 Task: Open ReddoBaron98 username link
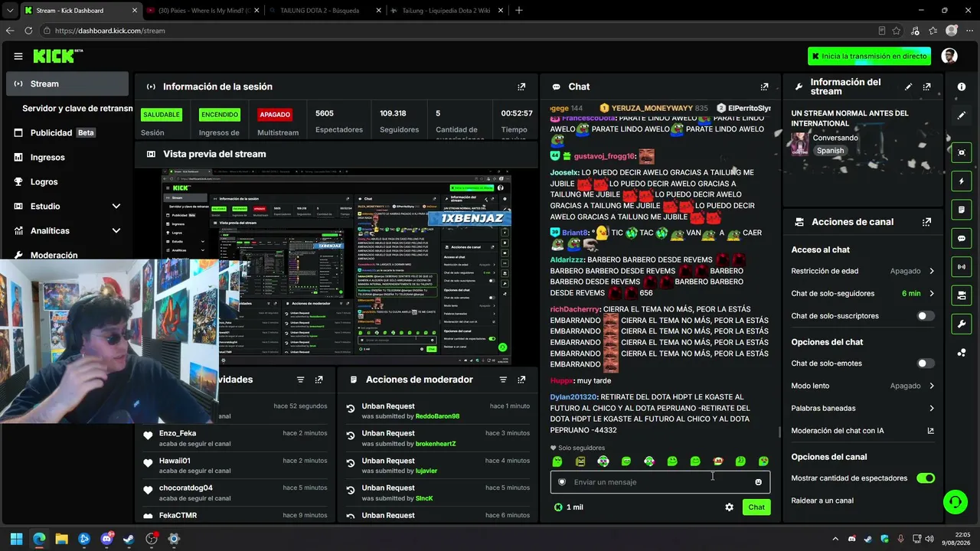click(437, 416)
